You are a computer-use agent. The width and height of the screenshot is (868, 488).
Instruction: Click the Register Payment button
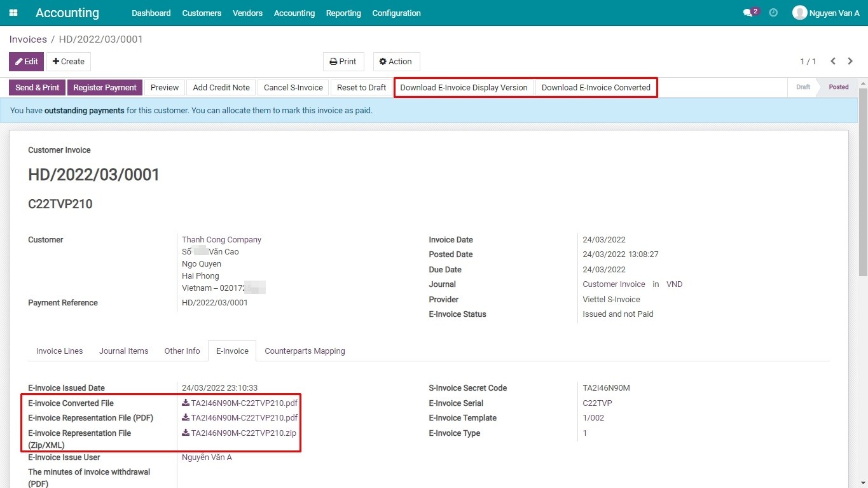[104, 87]
